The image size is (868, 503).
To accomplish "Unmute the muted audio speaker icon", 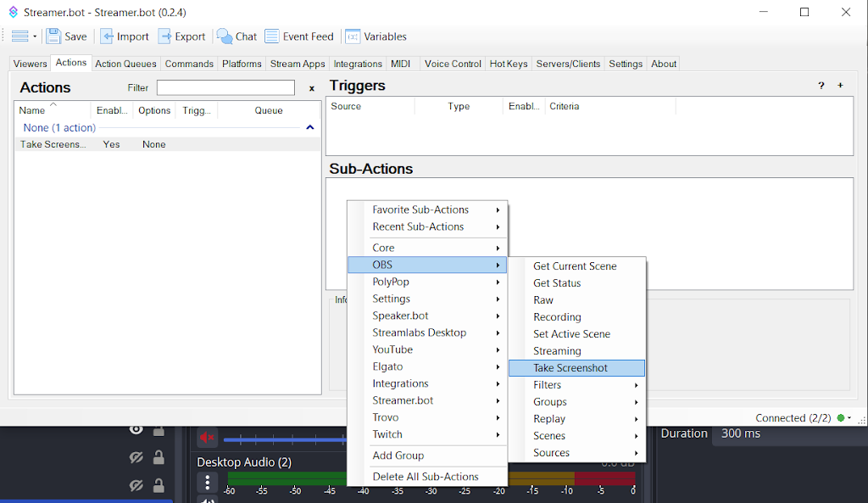I will 207,438.
